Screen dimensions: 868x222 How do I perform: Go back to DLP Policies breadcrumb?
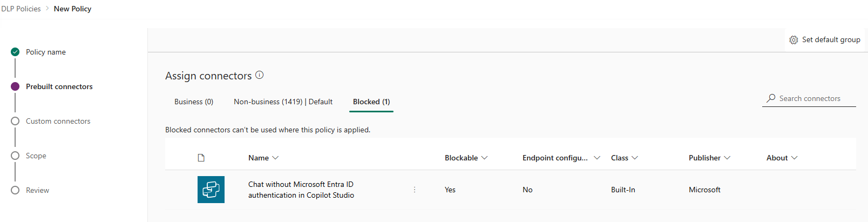pos(21,9)
